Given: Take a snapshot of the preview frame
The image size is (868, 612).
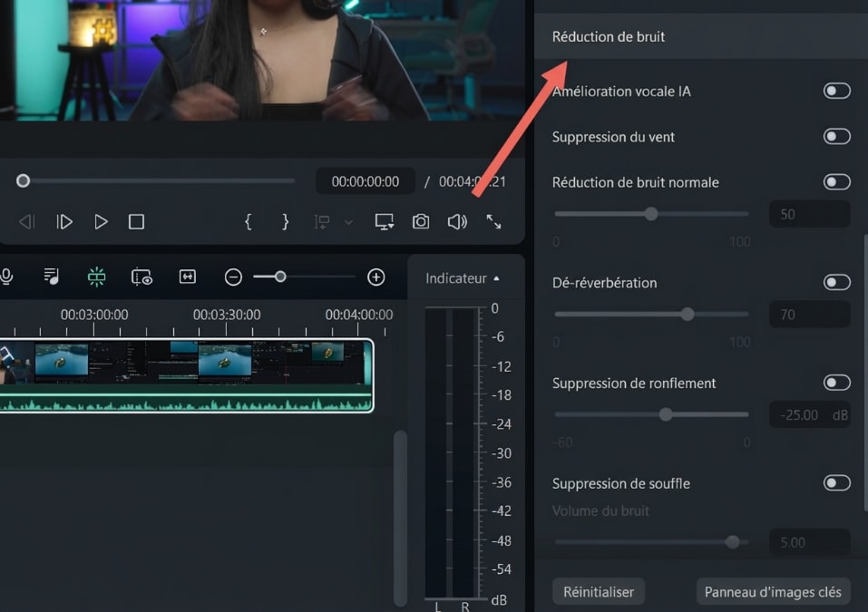Looking at the screenshot, I should pyautogui.click(x=420, y=221).
